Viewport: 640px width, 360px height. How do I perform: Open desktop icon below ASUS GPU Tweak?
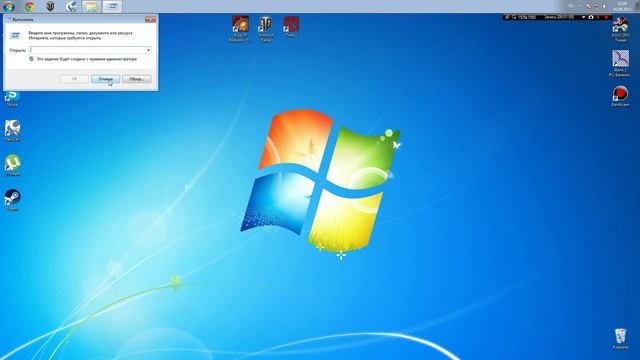(x=620, y=64)
